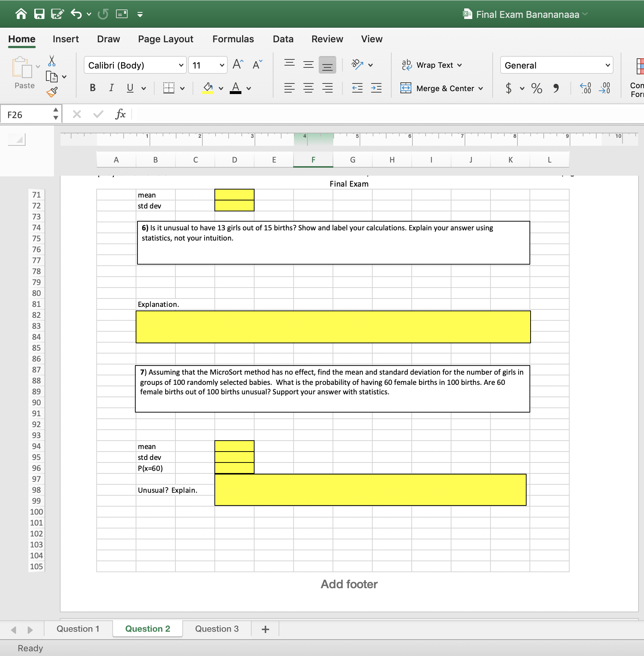644x656 pixels.
Task: Select the Format Painter brush icon
Action: [52, 92]
